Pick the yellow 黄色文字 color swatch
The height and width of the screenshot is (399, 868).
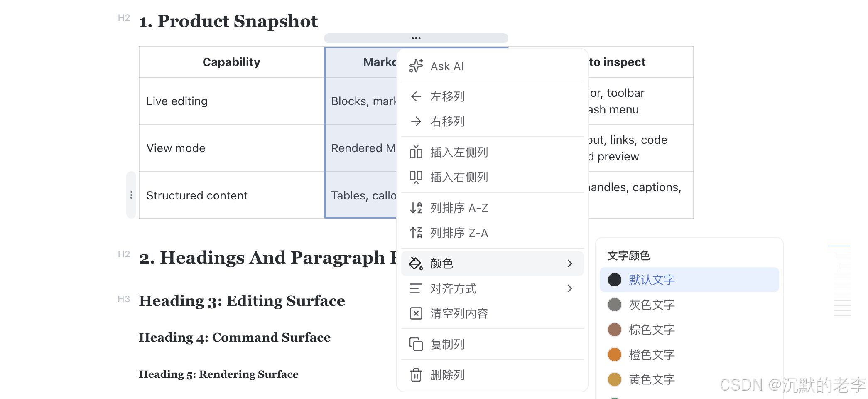click(615, 379)
